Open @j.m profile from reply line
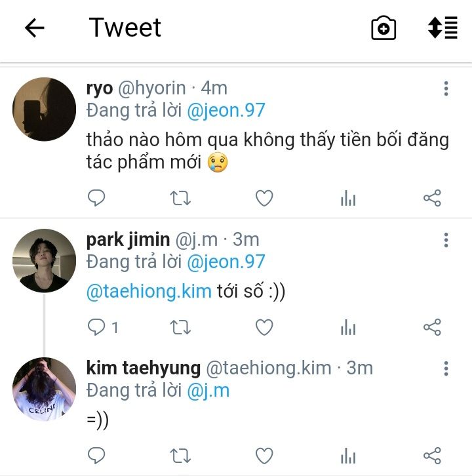The width and height of the screenshot is (472, 476). (x=208, y=391)
